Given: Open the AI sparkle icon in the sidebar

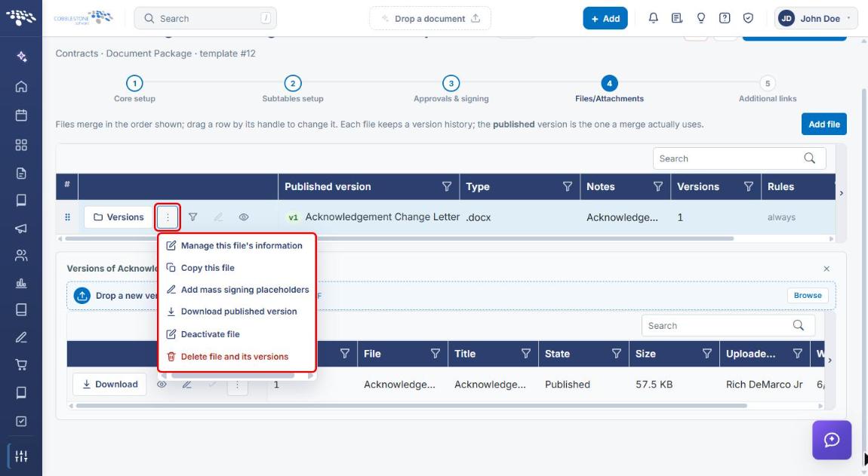Looking at the screenshot, I should (21, 57).
